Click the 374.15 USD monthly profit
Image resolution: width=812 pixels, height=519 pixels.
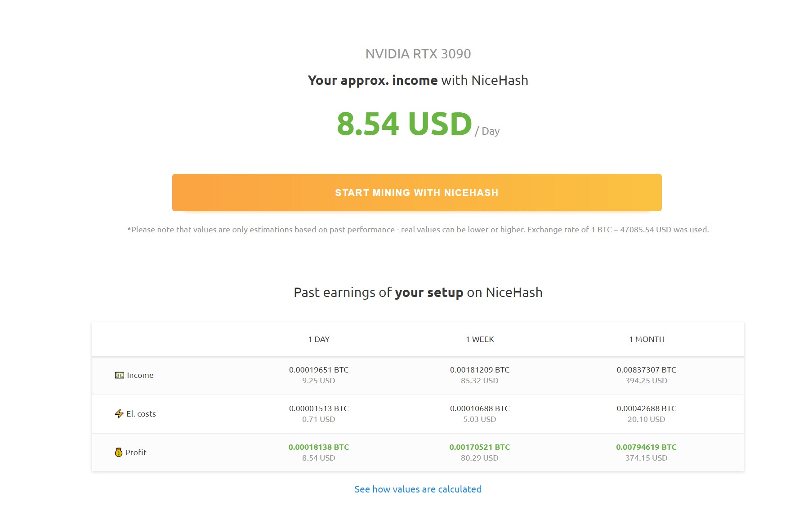647,458
